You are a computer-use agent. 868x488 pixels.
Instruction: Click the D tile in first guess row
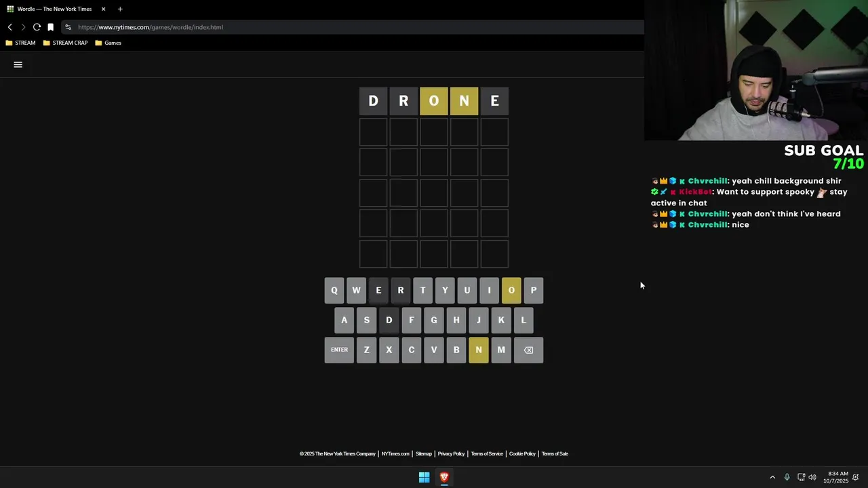pyautogui.click(x=373, y=101)
